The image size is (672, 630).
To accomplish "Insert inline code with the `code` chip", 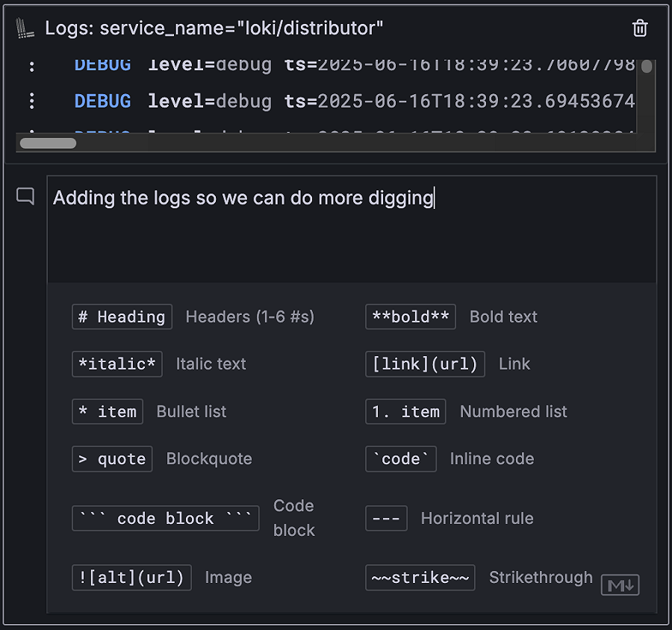I will pyautogui.click(x=400, y=458).
